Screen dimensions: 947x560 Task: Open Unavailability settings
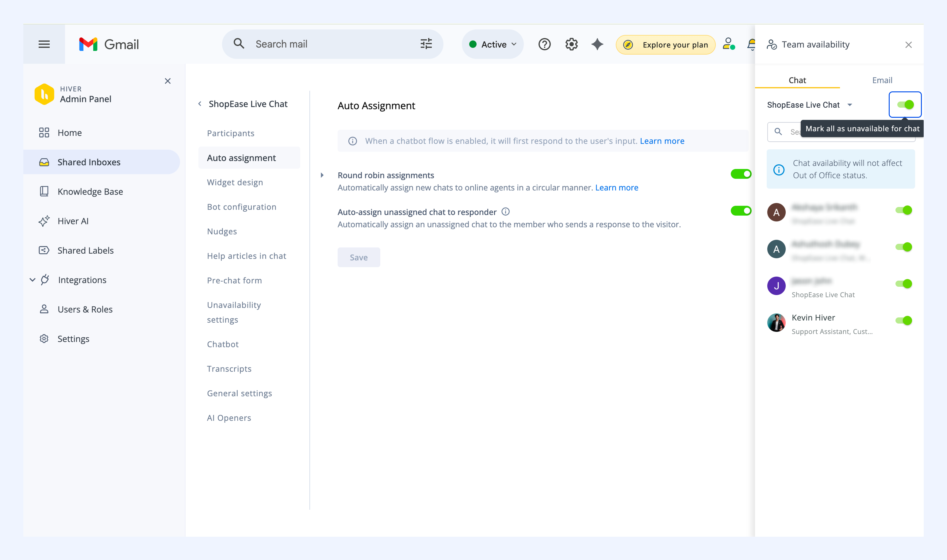click(234, 312)
